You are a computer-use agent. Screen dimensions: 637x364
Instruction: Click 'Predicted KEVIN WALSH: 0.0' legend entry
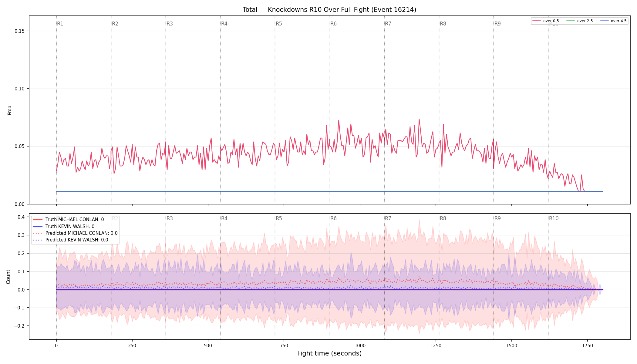[77, 240]
